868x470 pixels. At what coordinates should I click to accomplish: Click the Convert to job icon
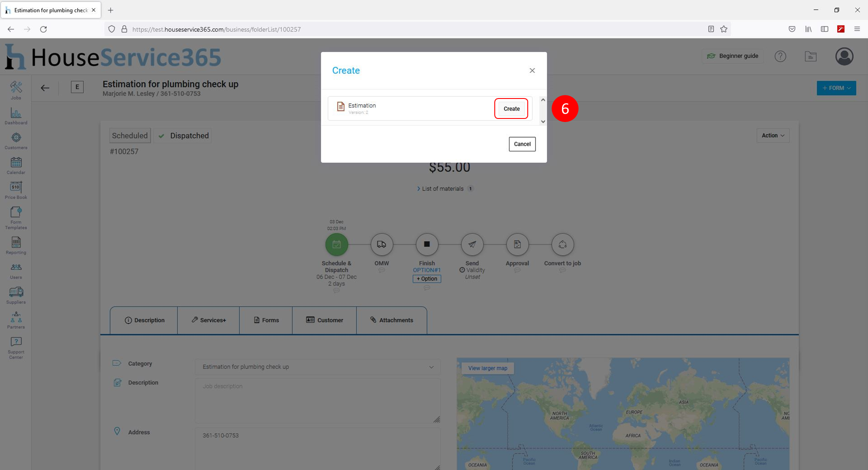coord(562,244)
